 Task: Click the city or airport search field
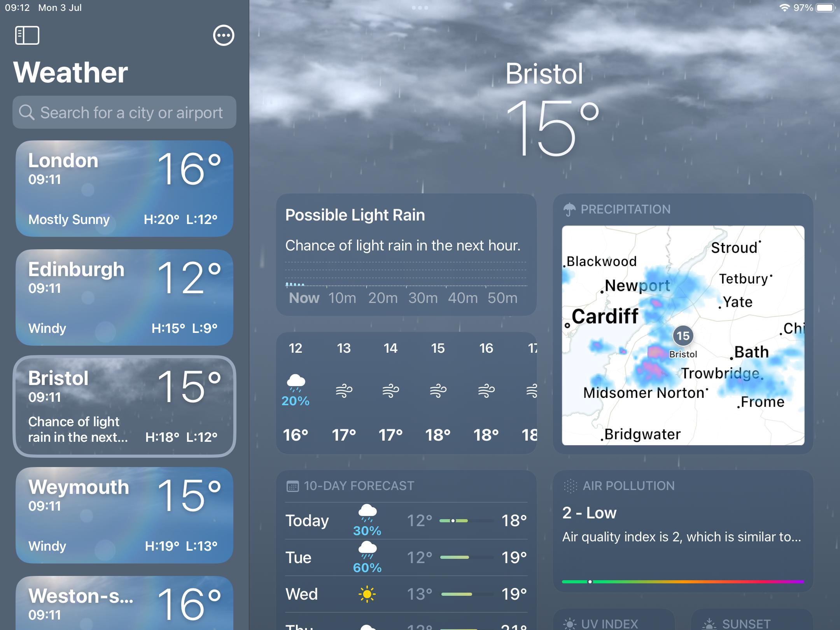click(124, 112)
